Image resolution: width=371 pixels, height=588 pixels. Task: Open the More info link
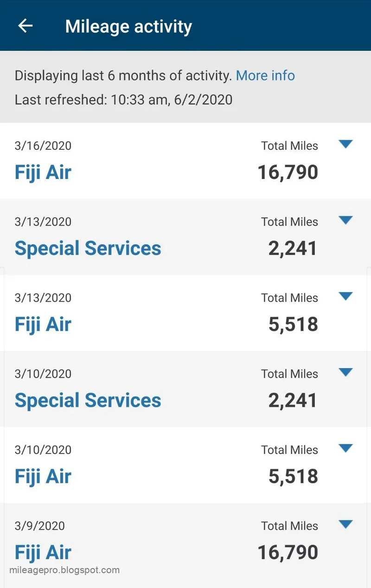click(265, 76)
